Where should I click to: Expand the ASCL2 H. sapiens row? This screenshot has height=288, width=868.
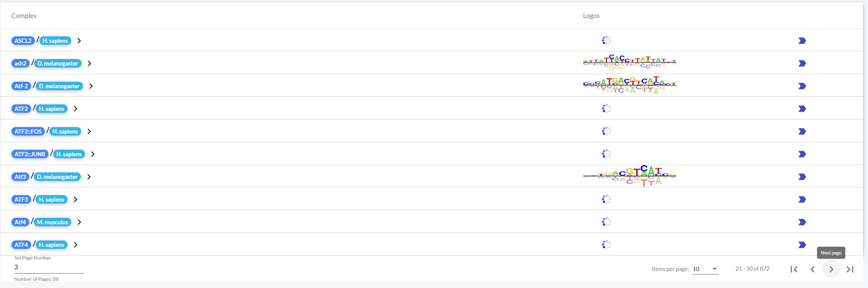[x=79, y=41]
